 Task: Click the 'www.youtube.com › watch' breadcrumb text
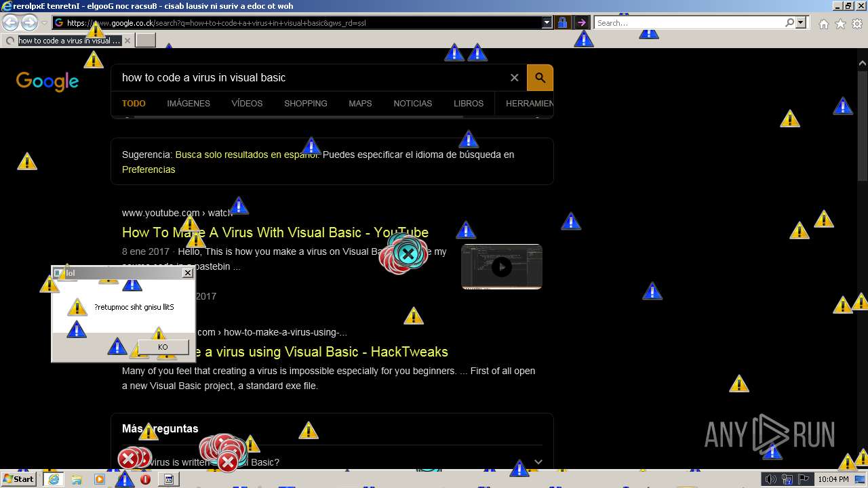[x=177, y=213]
